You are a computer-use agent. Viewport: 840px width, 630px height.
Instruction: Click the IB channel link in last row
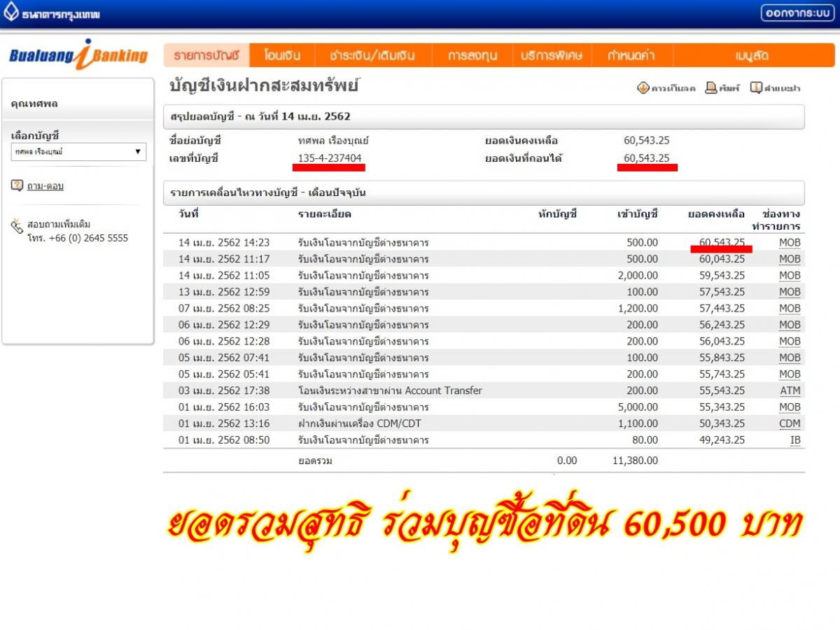point(795,440)
